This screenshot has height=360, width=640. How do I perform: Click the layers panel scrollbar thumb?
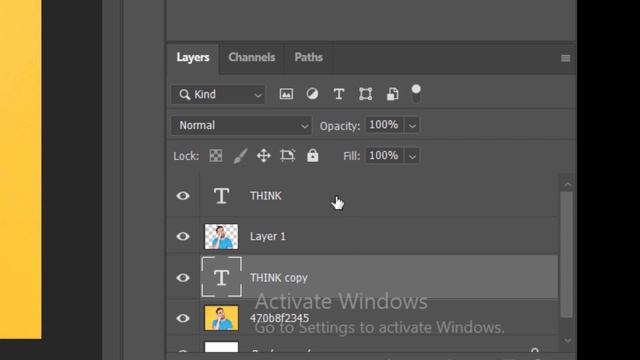click(x=567, y=255)
